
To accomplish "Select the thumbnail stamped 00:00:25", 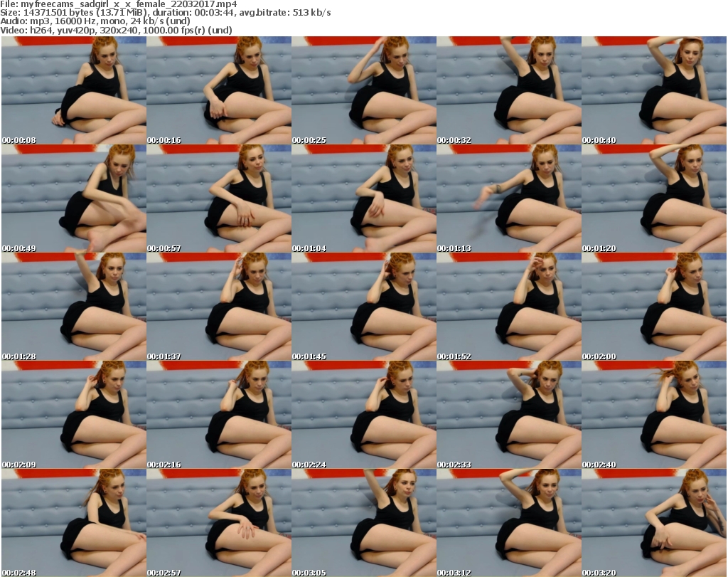I will pyautogui.click(x=364, y=90).
